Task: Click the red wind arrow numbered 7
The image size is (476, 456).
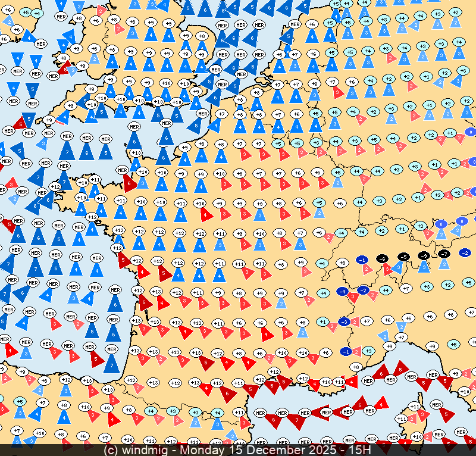Action: coord(297,420)
